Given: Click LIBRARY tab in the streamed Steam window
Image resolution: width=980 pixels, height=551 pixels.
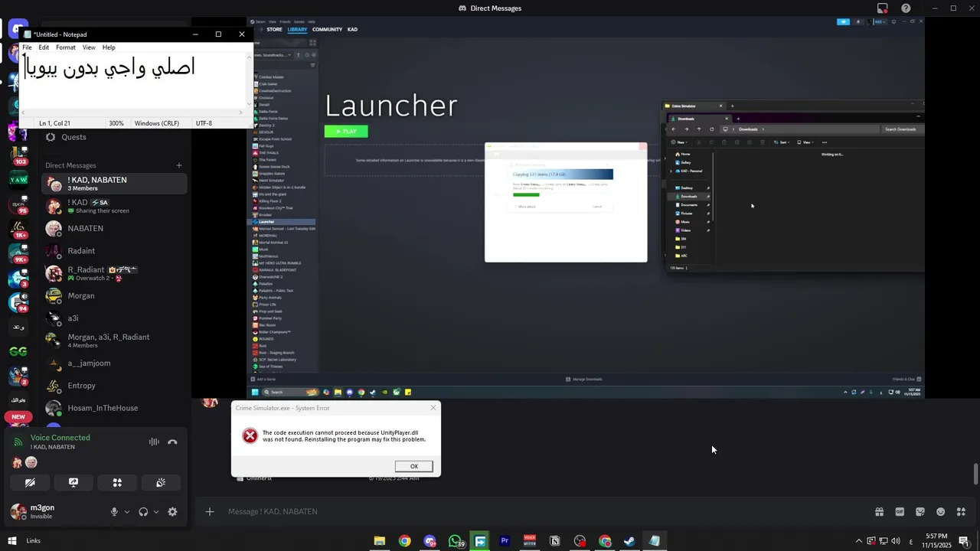Looking at the screenshot, I should 298,29.
